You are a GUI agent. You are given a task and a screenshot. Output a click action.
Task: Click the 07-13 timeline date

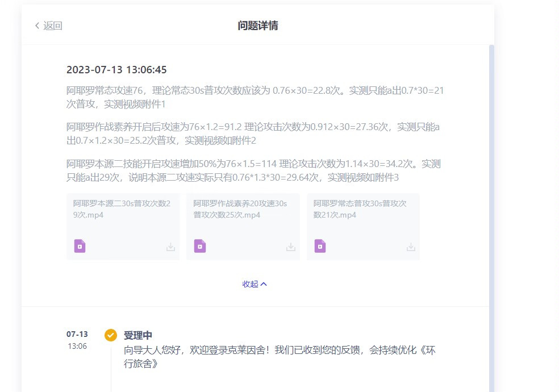point(77,334)
